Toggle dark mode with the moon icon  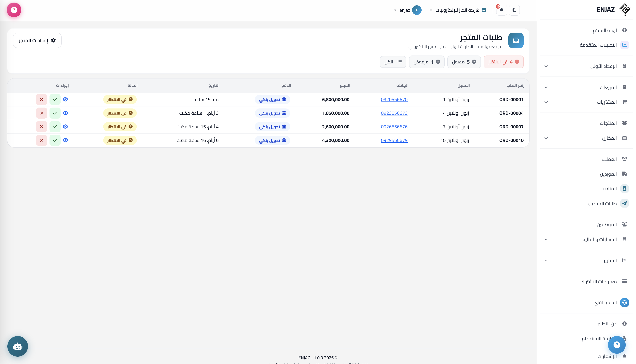(514, 10)
